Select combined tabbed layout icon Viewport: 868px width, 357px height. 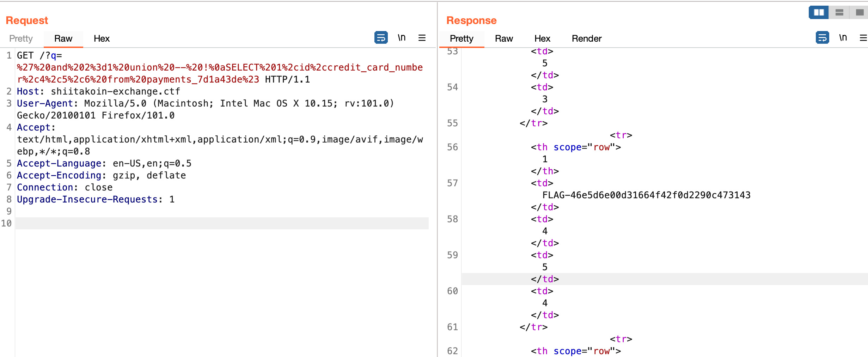coord(860,13)
